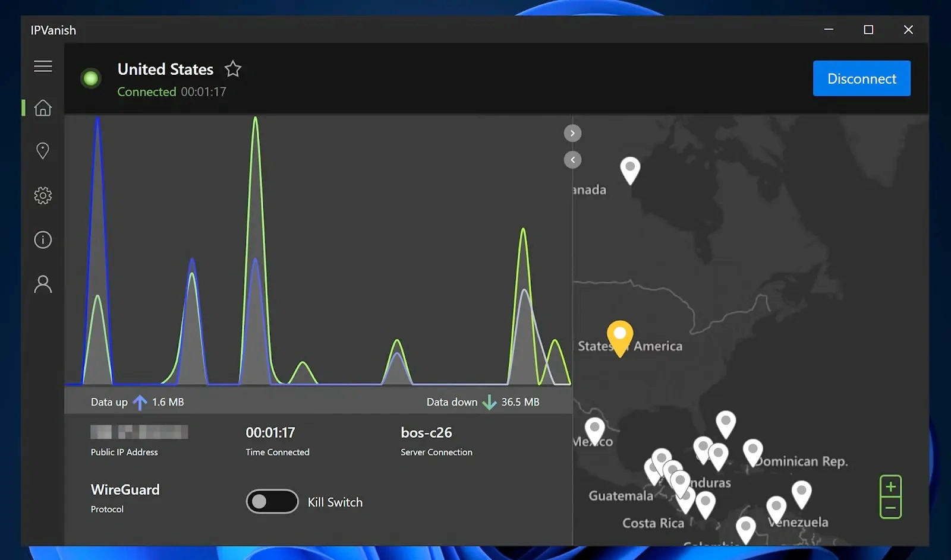Select the Venezuela map pin
951x560 pixels.
[x=776, y=508]
